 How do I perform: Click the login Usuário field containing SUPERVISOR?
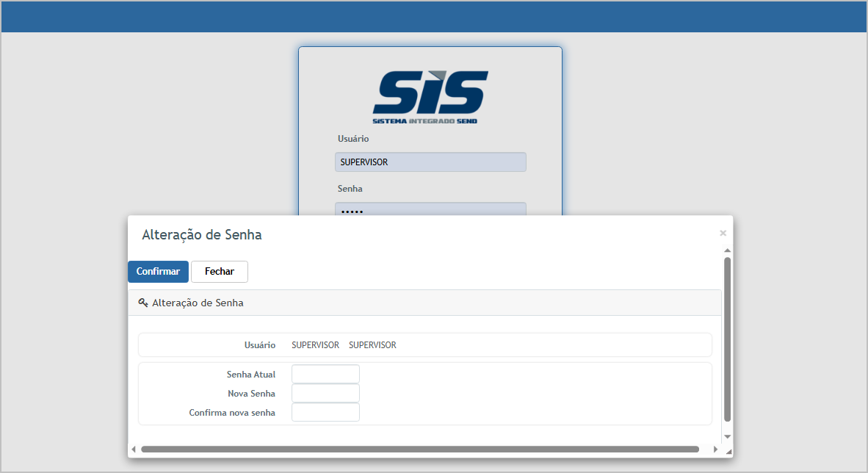pyautogui.click(x=430, y=162)
